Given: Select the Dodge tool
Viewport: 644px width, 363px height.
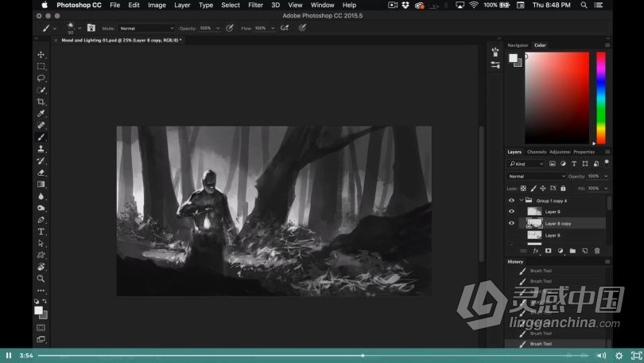Looking at the screenshot, I should tap(41, 208).
